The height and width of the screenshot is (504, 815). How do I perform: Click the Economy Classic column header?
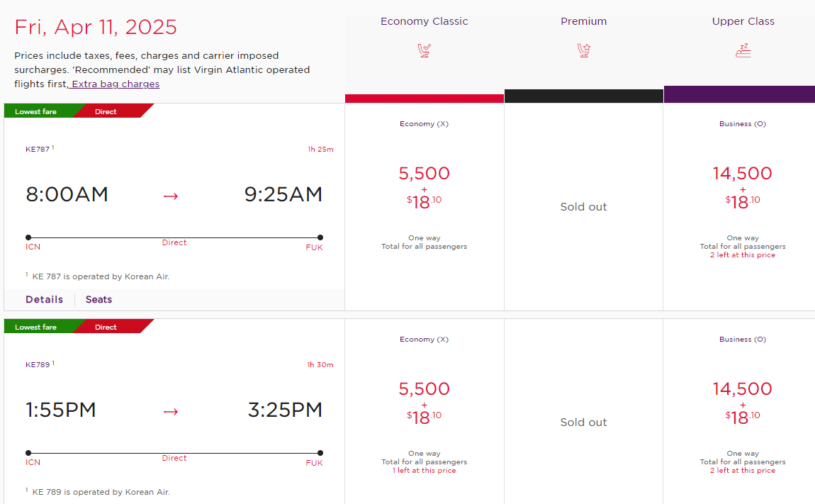point(424,21)
